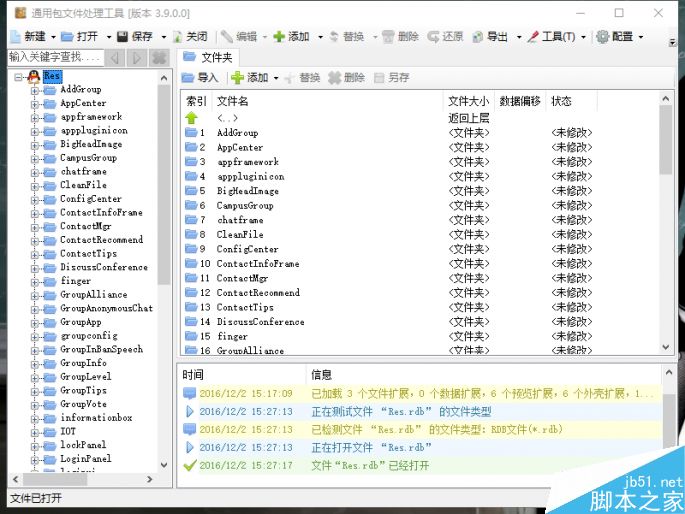Click the keyword search input field
Viewport: 685px width, 514px height.
pyautogui.click(x=54, y=58)
